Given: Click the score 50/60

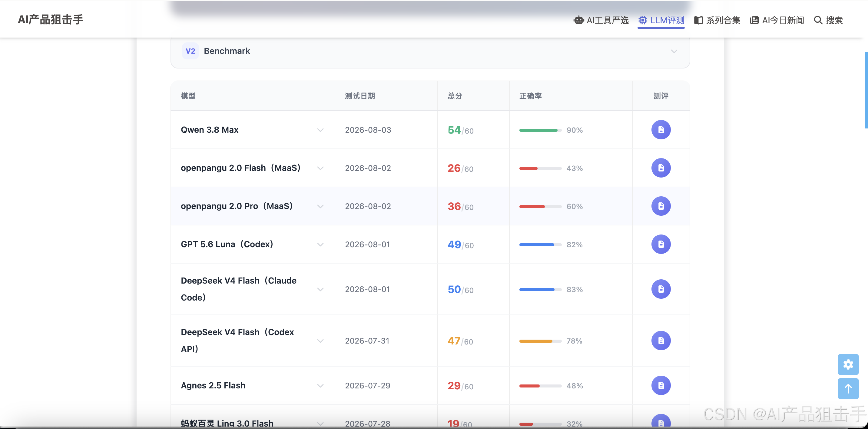Looking at the screenshot, I should tap(461, 289).
